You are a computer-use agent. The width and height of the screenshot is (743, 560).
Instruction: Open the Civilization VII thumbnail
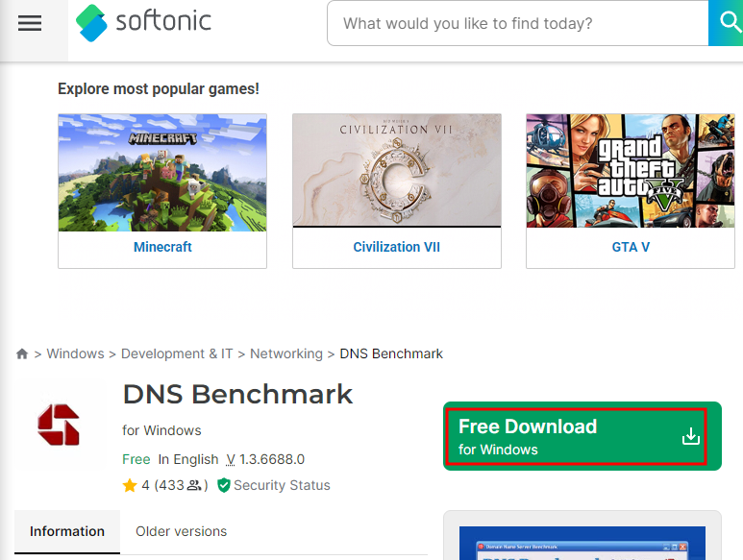(x=397, y=170)
